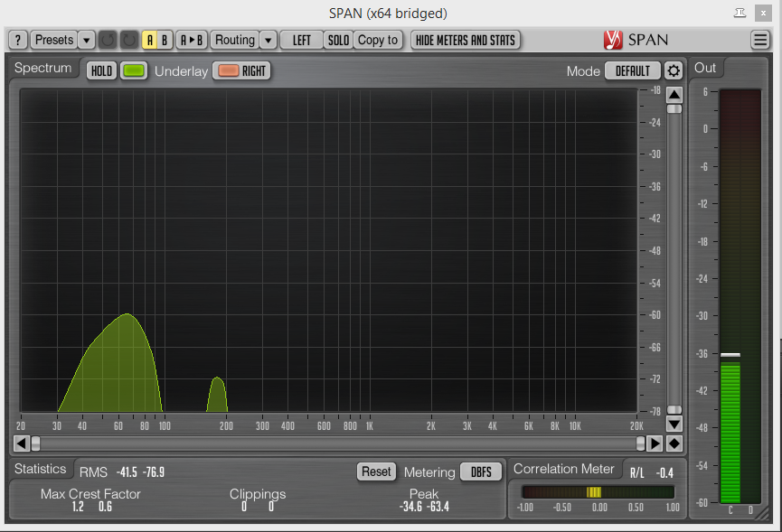Click the Max Crest Factor label
This screenshot has width=782, height=532.
[x=90, y=494]
